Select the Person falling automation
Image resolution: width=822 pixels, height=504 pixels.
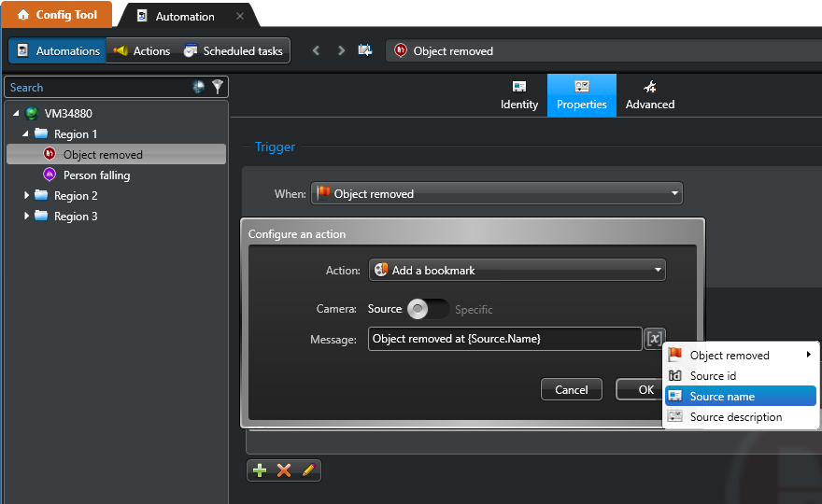[x=96, y=175]
